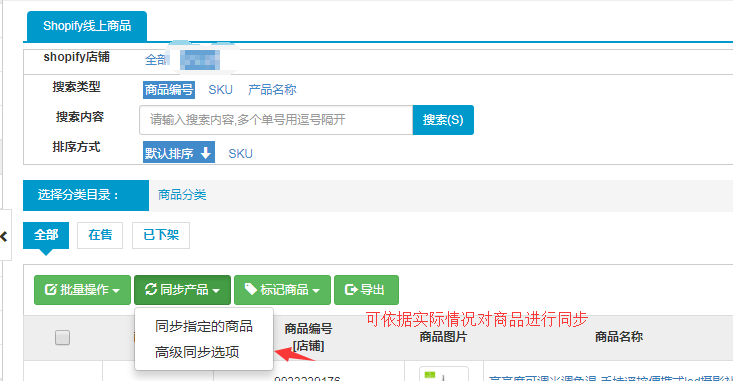Click the 商品名称 column header

coord(619,337)
